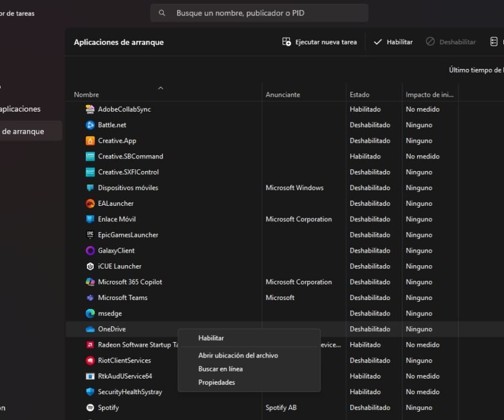Select the msedge browser icon
The width and height of the screenshot is (504, 420).
tap(90, 313)
